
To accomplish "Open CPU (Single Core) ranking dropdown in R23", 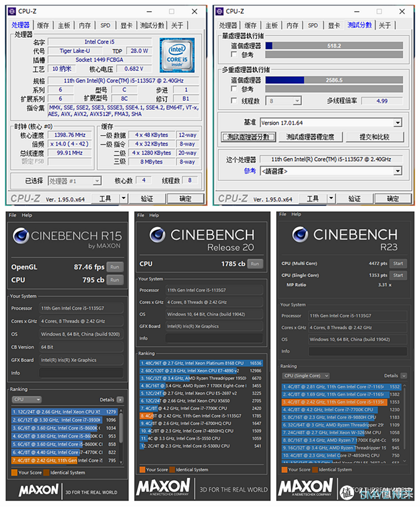I will (306, 375).
